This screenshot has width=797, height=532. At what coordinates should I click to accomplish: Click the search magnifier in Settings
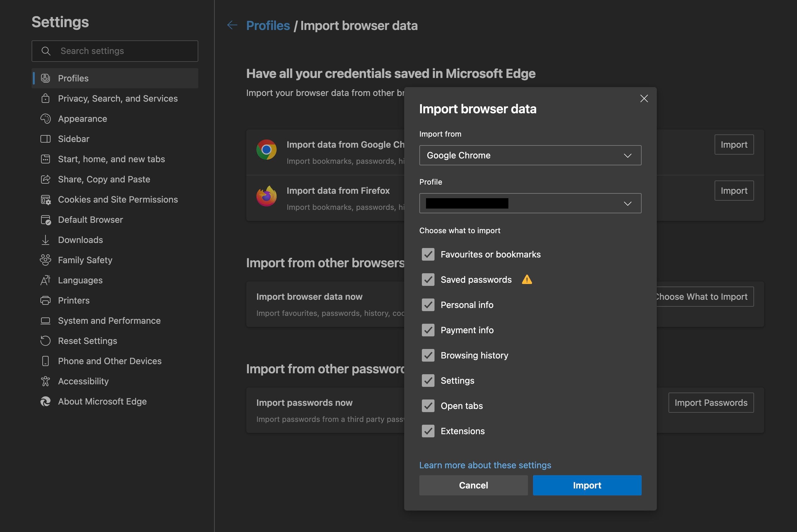pyautogui.click(x=46, y=51)
